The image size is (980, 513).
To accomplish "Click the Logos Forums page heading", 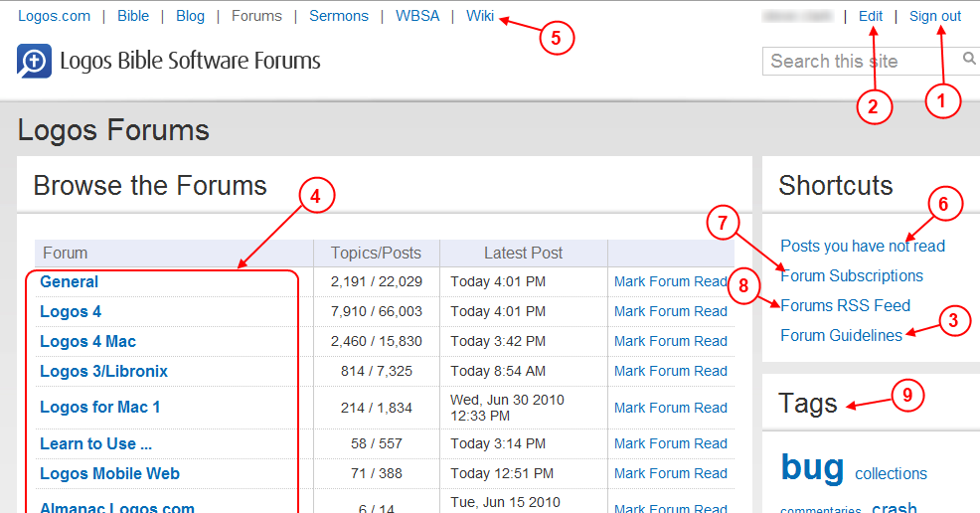I will pyautogui.click(x=113, y=130).
